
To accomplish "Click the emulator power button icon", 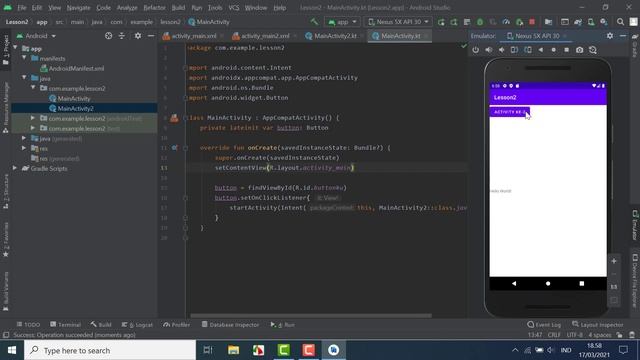I will pos(476,50).
